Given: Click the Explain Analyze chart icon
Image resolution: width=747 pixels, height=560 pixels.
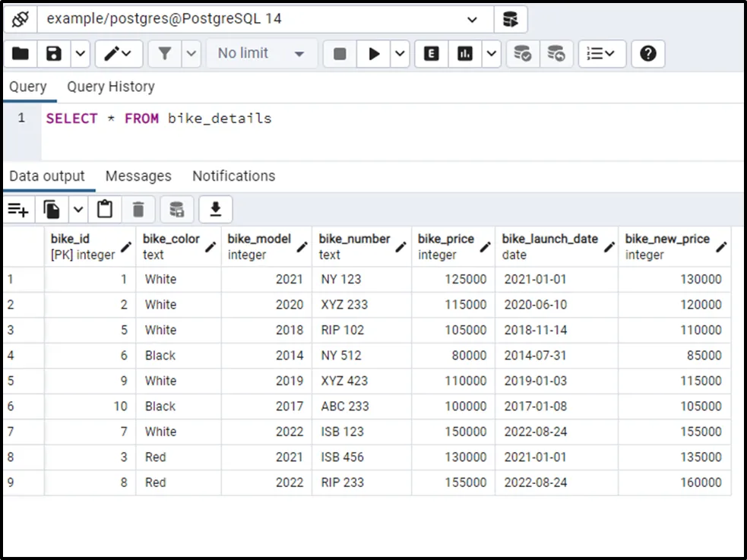Looking at the screenshot, I should click(x=465, y=54).
